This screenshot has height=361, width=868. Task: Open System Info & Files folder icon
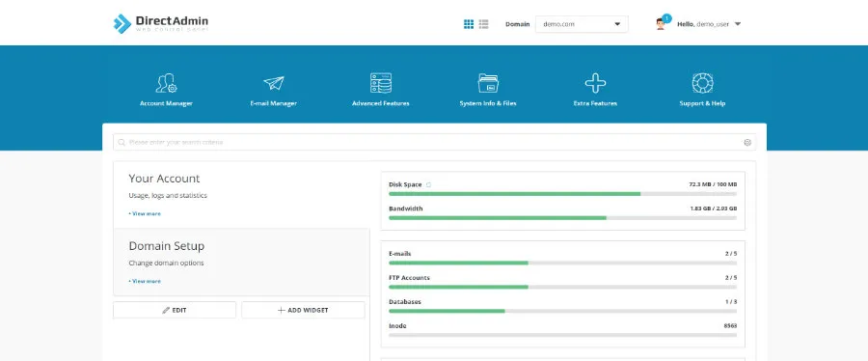tap(488, 83)
